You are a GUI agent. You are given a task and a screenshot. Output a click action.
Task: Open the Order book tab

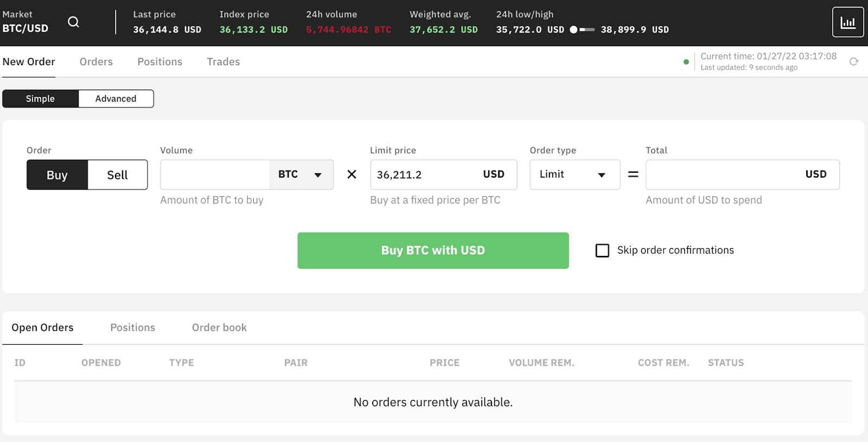click(219, 327)
